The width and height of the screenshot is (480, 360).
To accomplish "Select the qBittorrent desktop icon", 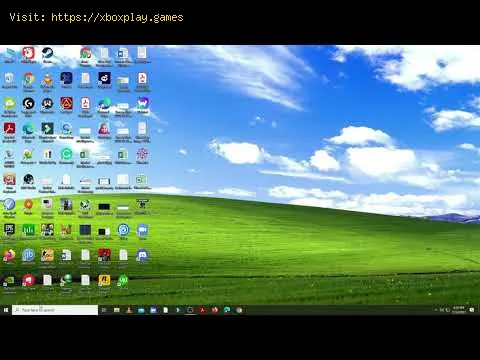I will 29,256.
